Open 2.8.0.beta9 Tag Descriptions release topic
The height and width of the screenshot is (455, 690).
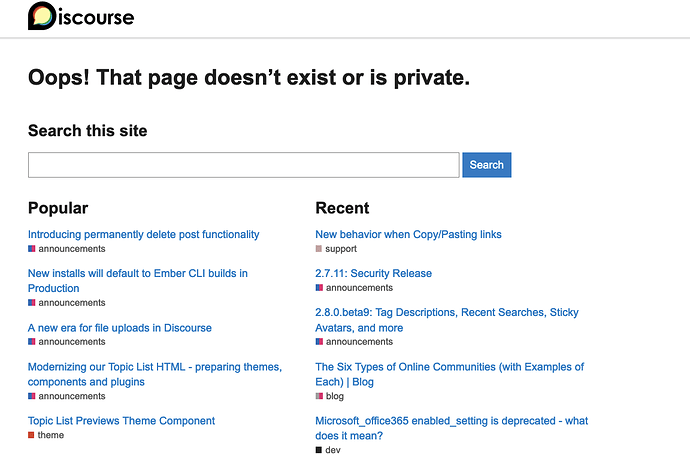pos(447,320)
